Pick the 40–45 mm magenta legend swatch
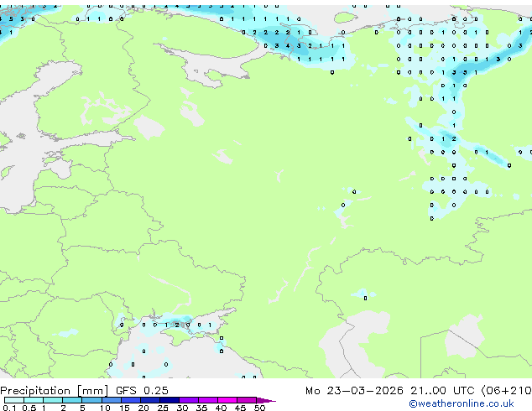This screenshot has height=411, width=532. click(x=227, y=400)
